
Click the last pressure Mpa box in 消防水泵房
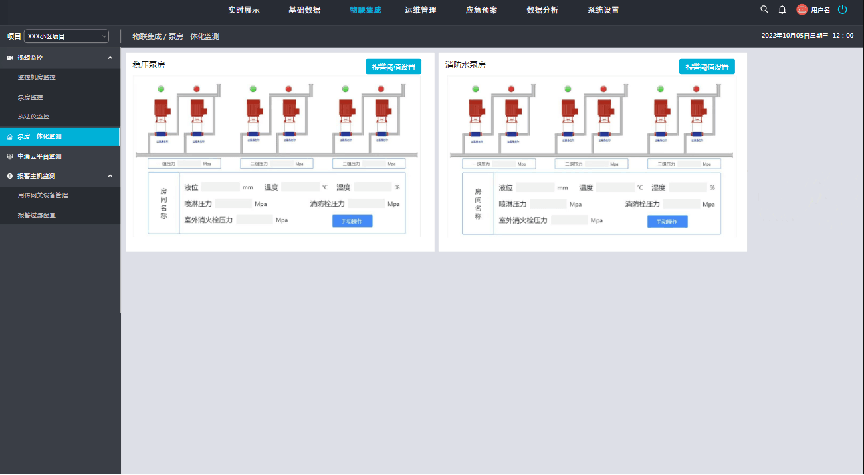tap(684, 164)
